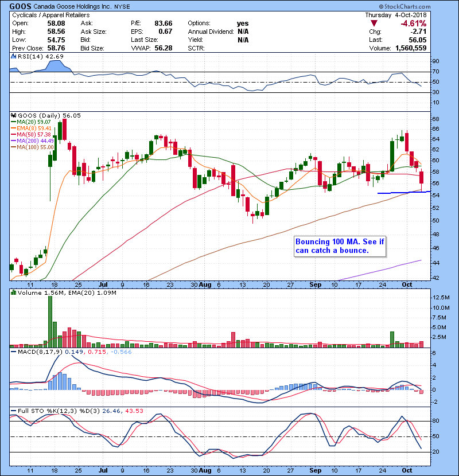Viewport: 459px width, 476px height.
Task: Click the stochastic %K value 26.46
Action: pyautogui.click(x=111, y=411)
